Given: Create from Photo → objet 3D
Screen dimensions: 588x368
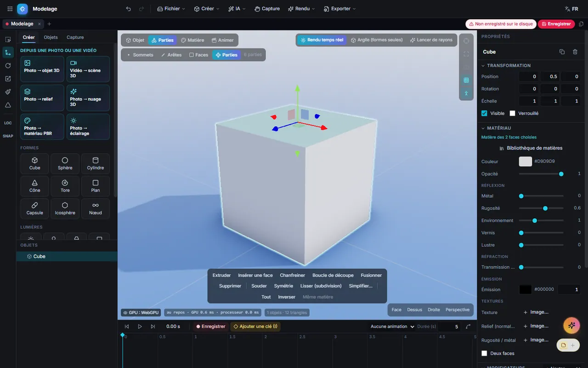Looking at the screenshot, I should click(42, 69).
